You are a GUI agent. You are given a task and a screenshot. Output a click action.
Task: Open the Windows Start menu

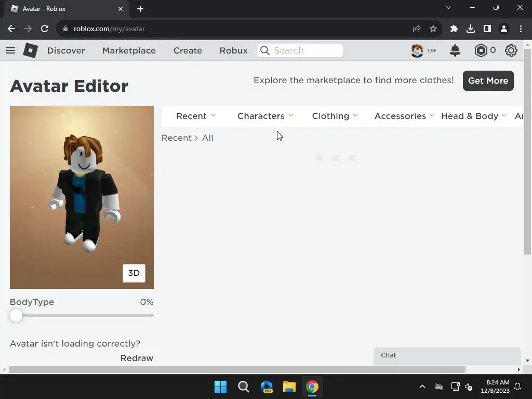(x=220, y=387)
